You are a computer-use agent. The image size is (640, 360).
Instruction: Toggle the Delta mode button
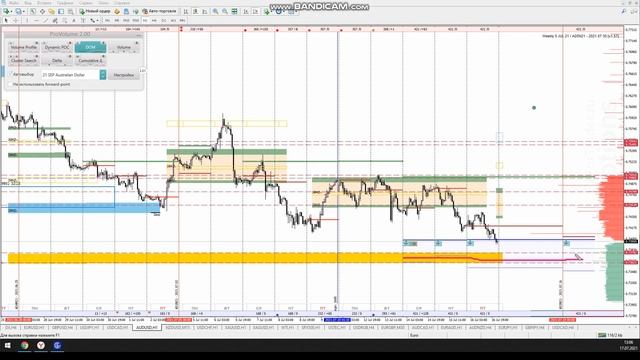(x=57, y=60)
